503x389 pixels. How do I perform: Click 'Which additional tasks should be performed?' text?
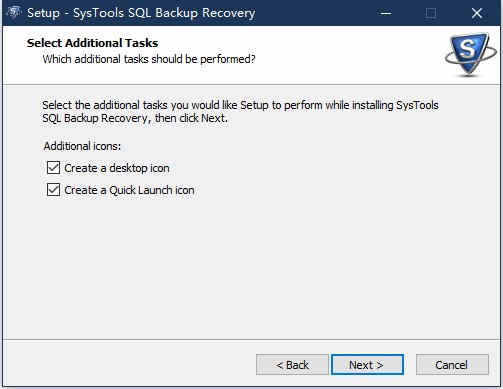[149, 59]
